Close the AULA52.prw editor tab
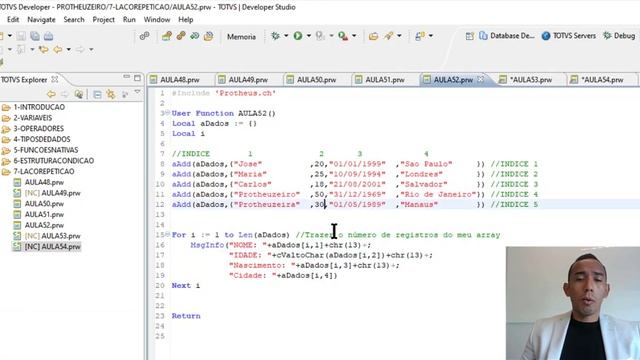The image size is (640, 360). 481,79
